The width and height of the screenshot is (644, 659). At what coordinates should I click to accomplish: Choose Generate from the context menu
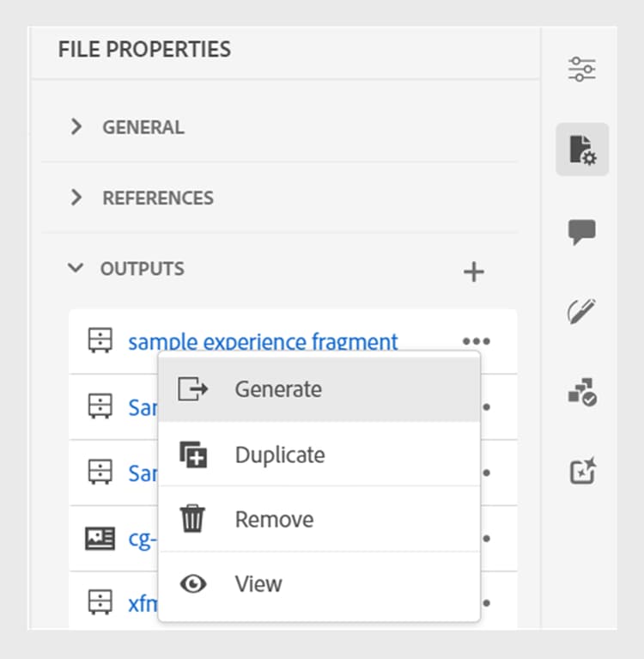(278, 389)
